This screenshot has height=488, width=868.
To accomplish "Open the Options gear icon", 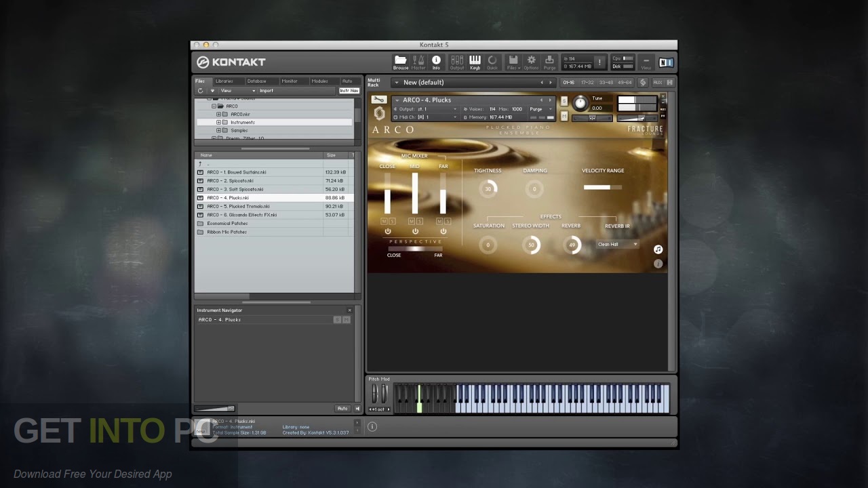I will click(x=531, y=62).
